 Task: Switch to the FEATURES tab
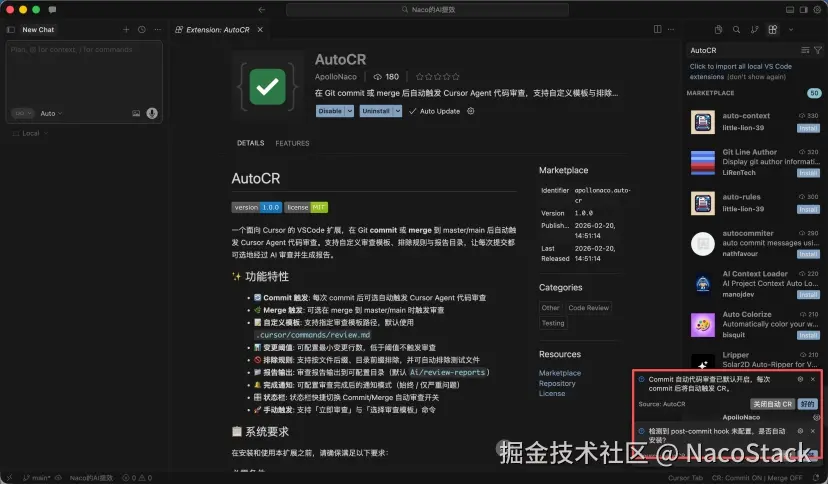(x=292, y=143)
